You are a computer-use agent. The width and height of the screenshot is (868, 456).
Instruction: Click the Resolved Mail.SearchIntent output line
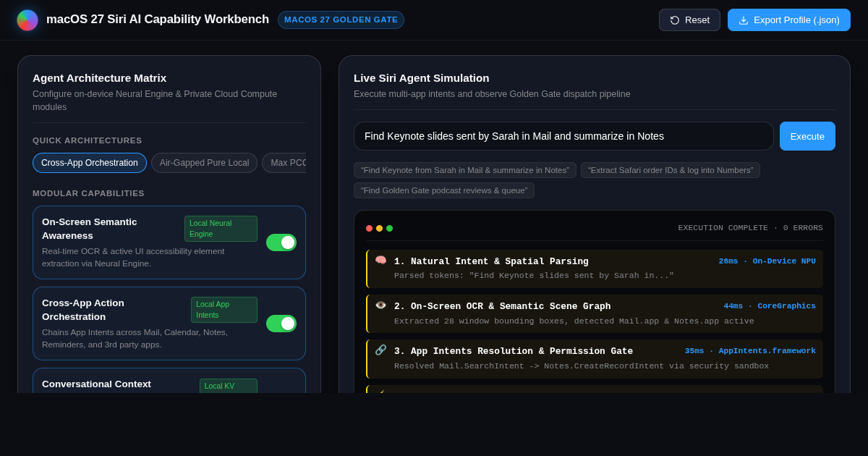582,366
